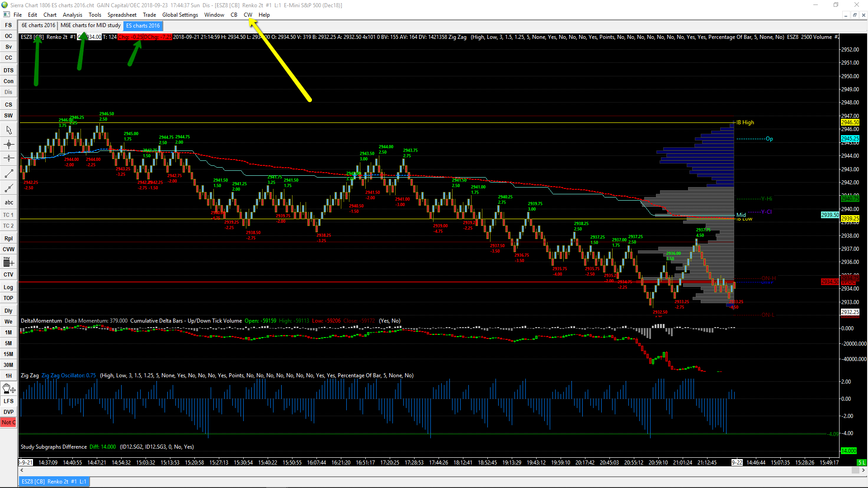Select the ray drawing tool

point(9,188)
